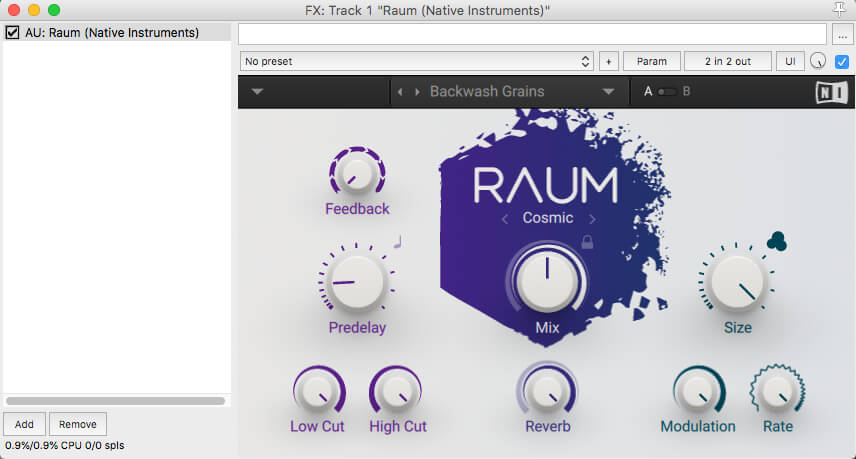Viewport: 856px width, 459px height.
Task: Select previous reverb mode arrow beside Cosmic
Action: click(505, 219)
